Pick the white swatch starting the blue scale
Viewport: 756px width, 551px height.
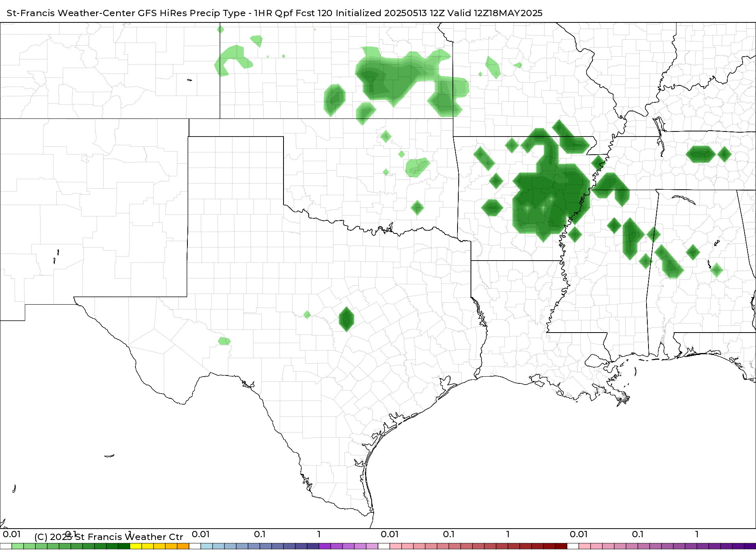(195, 546)
